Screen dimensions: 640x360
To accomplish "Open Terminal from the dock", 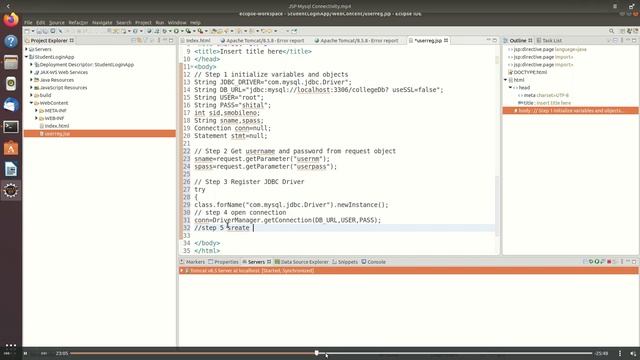I will tap(11, 127).
